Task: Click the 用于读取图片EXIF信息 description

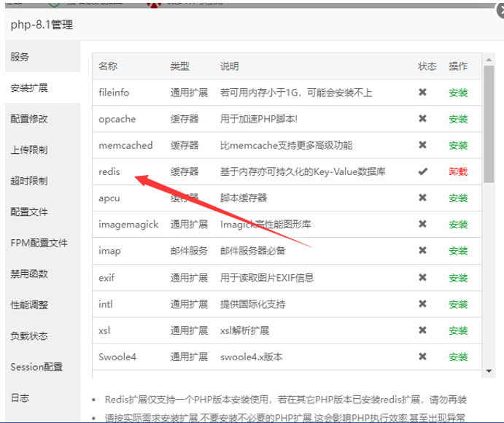Action: (x=267, y=278)
